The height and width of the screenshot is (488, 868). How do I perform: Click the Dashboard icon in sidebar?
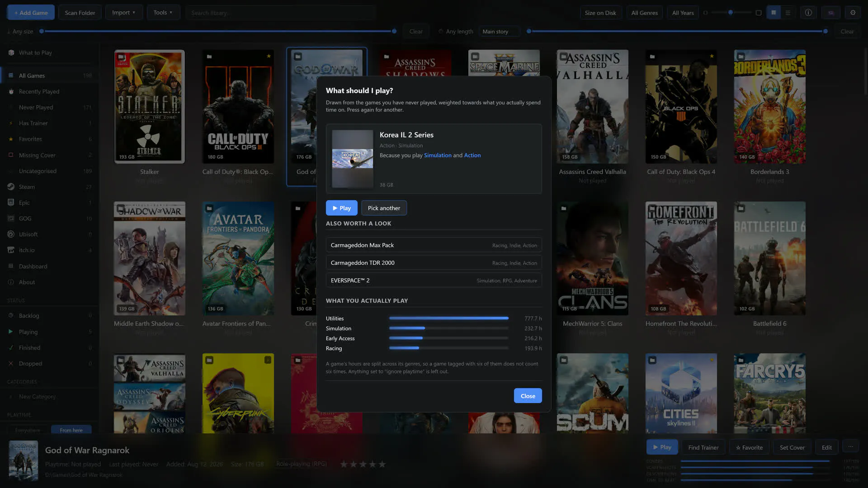coord(11,266)
